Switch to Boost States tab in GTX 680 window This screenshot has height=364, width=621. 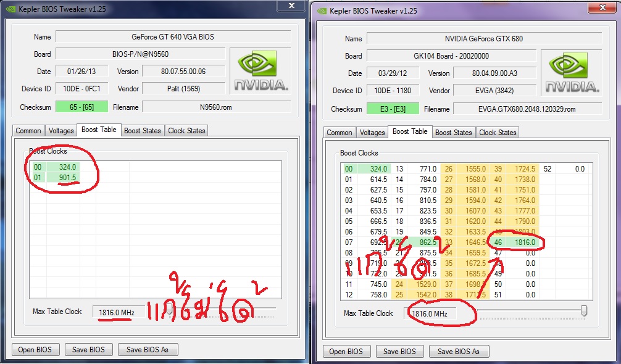coord(454,133)
